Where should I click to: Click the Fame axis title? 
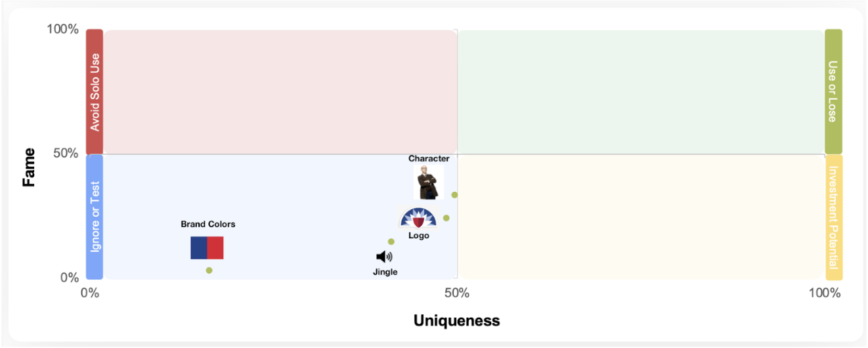pyautogui.click(x=29, y=167)
